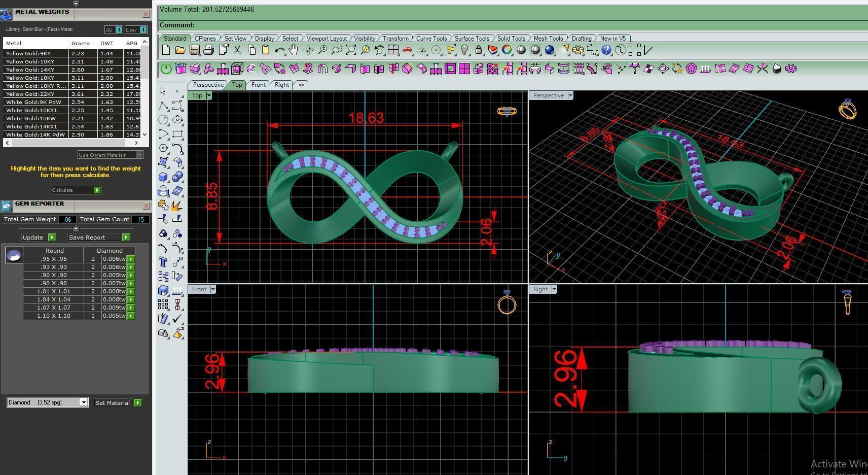Close the Gem Reporter panel
Viewport: 868px width, 475px height.
146,206
